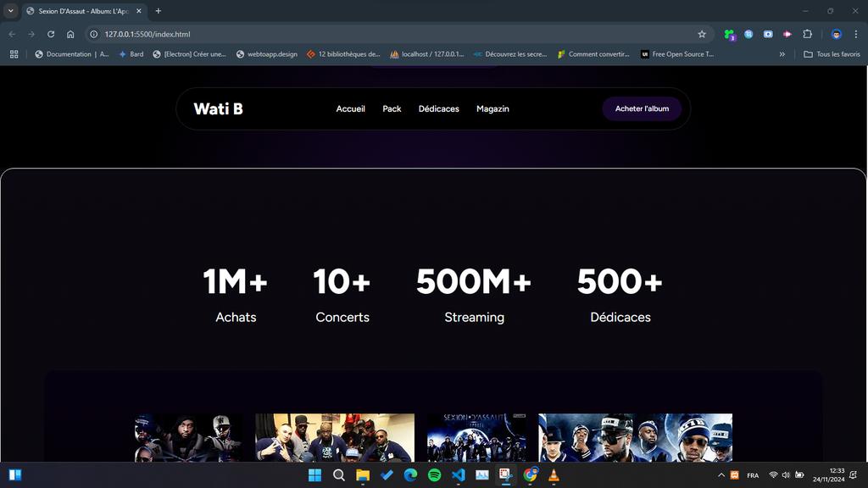Open the first dark group photo thumbnail
This screenshot has width=868, height=488.
[x=187, y=438]
